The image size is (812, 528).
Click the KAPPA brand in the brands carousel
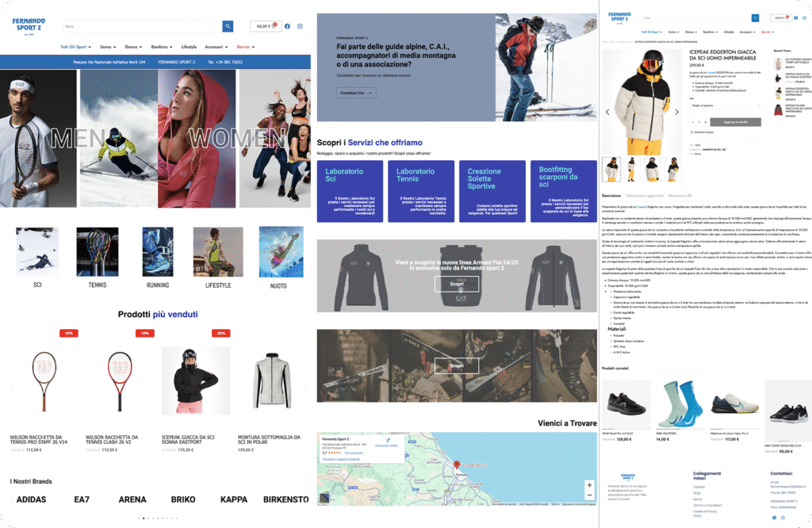coord(234,499)
